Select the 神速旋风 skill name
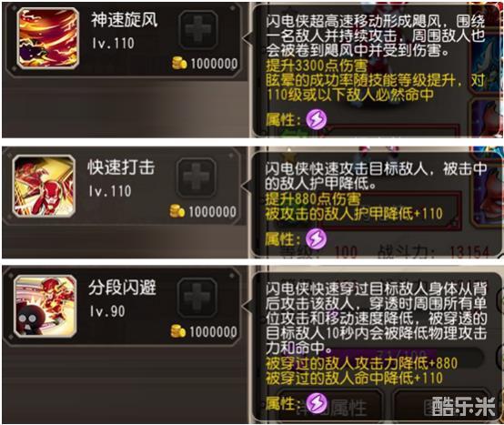The width and height of the screenshot is (504, 425). [x=125, y=20]
